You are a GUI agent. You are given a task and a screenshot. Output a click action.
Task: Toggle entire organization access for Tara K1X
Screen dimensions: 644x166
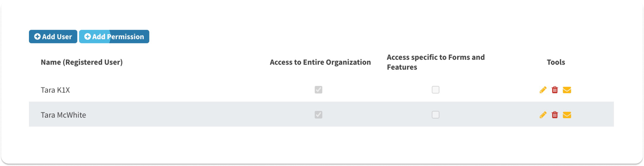click(318, 90)
